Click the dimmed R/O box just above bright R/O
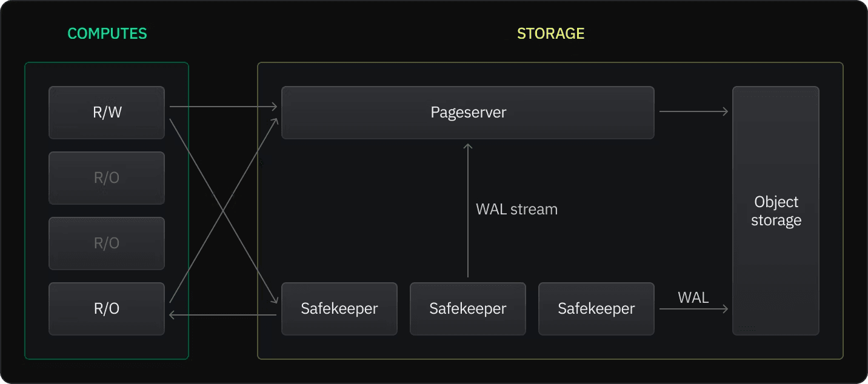This screenshot has height=384, width=868. pos(107,243)
